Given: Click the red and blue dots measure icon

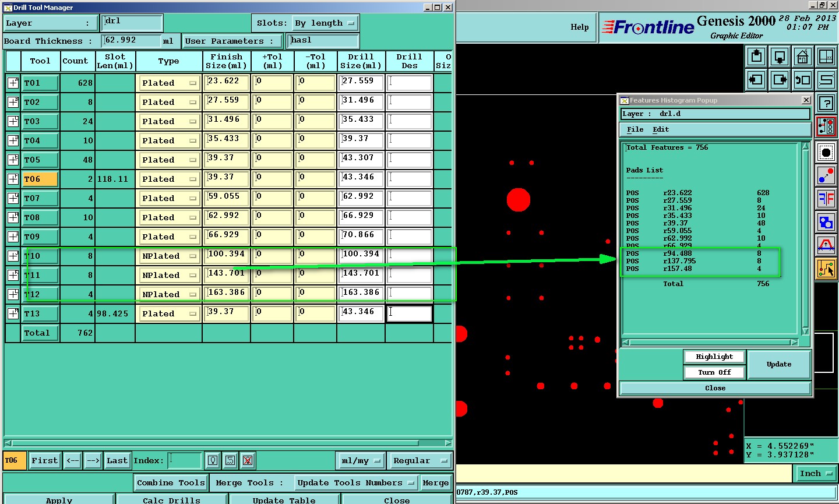Looking at the screenshot, I should tap(826, 175).
